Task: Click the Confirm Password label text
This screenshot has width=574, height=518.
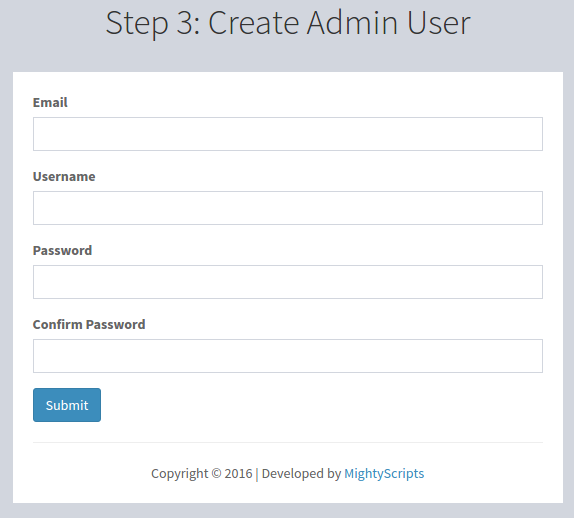Action: [89, 324]
